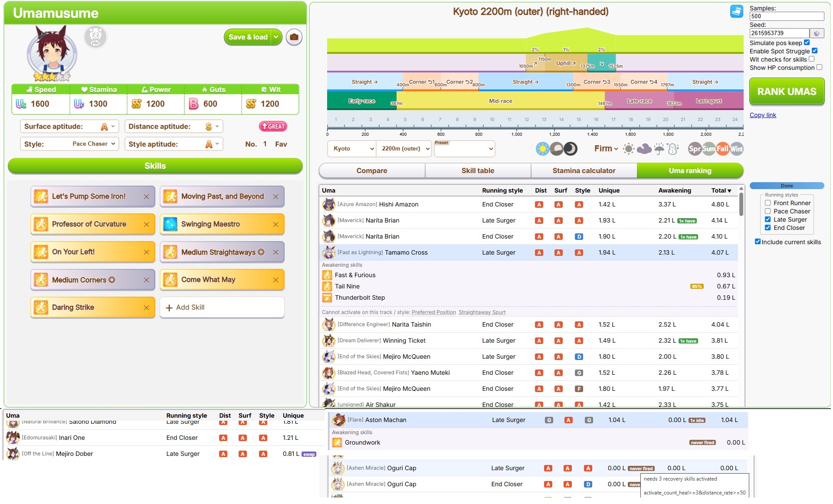This screenshot has height=504, width=833.
Task: Remove the Medium Corners skill
Action: 146,280
